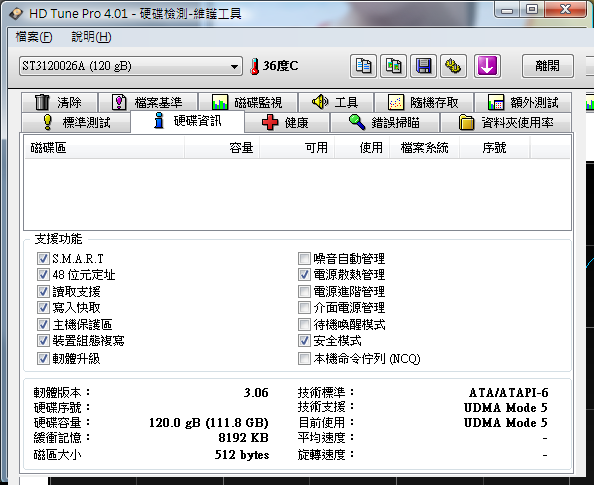The image size is (594, 486).
Task: Click the red cross icon of 健康
Action: tap(270, 122)
